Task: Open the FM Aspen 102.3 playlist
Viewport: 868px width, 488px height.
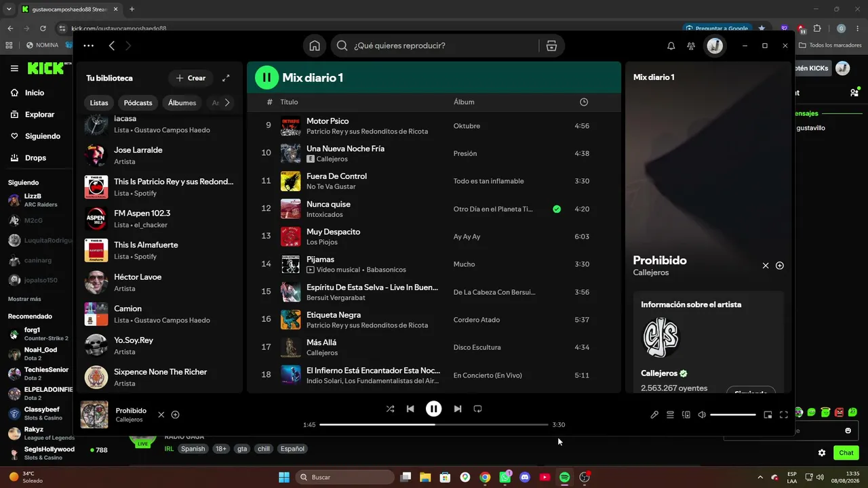Action: [x=159, y=218]
